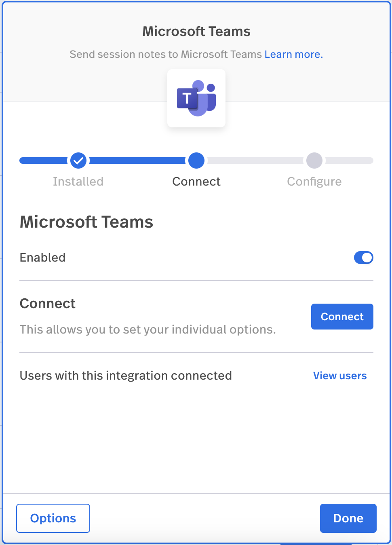Open the Configure step label
This screenshot has height=545, width=392.
coord(314,182)
